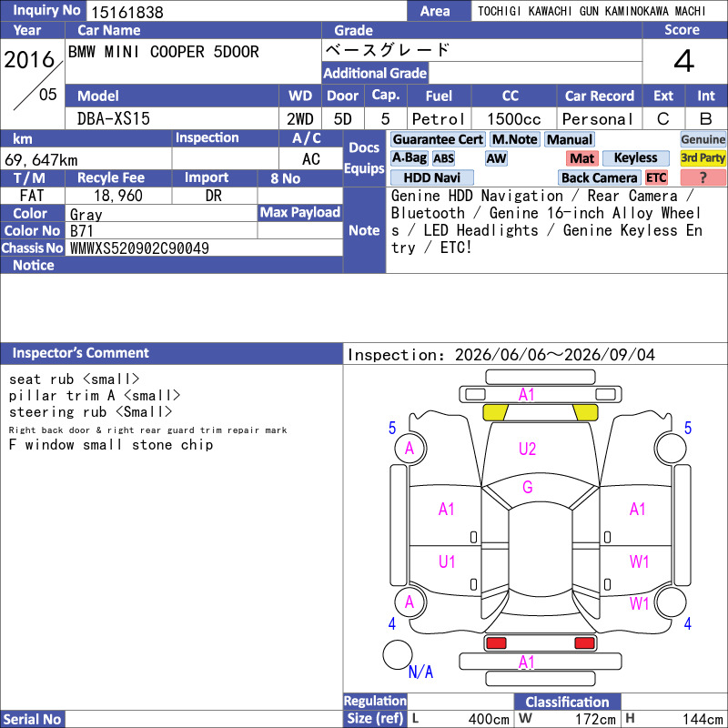
Task: Click the Inquiry No value 15161838
Action: 127,12
